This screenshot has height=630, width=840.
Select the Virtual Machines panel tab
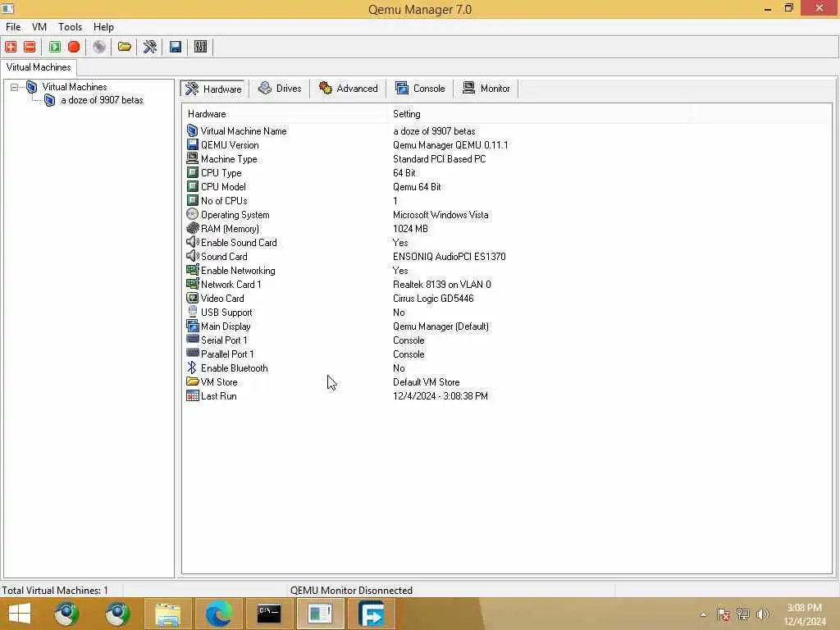39,67
